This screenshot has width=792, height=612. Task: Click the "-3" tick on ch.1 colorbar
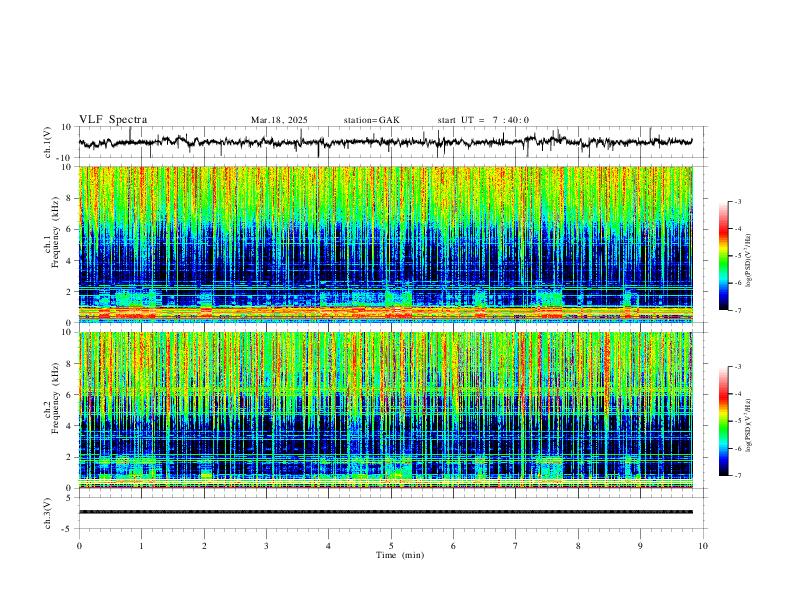[738, 201]
